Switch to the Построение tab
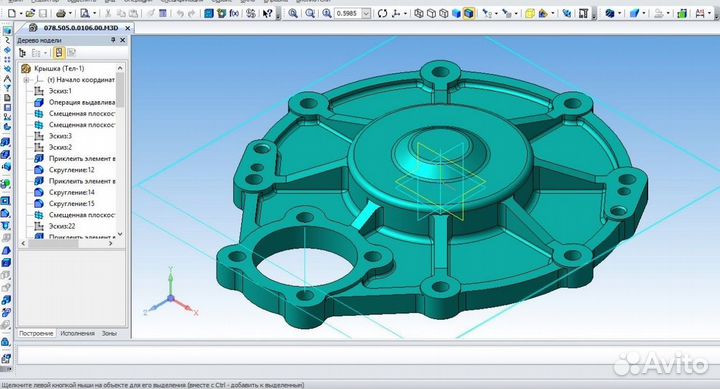The image size is (720, 389). coord(36,333)
